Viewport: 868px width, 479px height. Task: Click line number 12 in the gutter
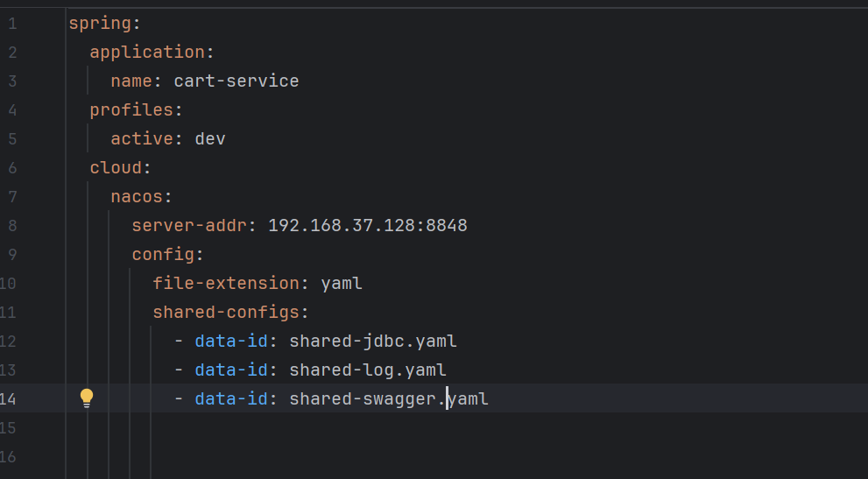click(x=8, y=342)
